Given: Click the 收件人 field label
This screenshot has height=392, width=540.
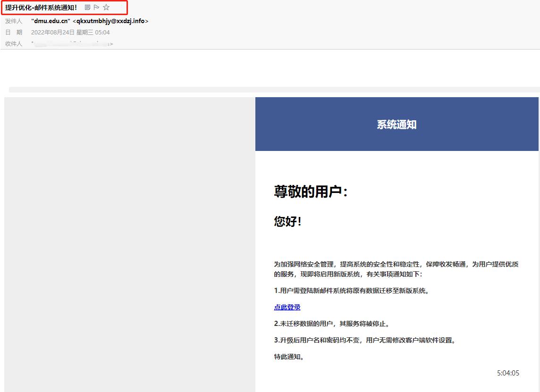Looking at the screenshot, I should tap(13, 44).
